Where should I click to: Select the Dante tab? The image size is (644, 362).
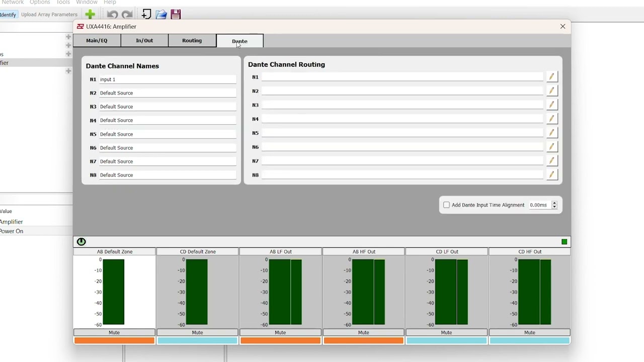coord(239,41)
